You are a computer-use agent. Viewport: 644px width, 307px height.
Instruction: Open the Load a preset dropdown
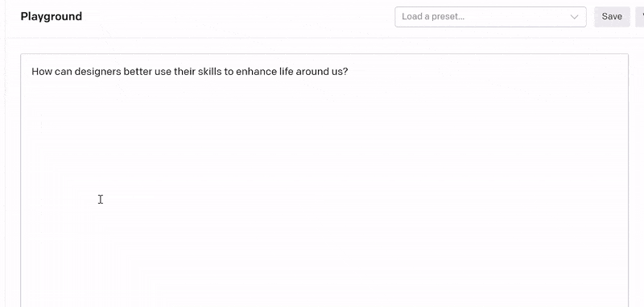(x=490, y=17)
